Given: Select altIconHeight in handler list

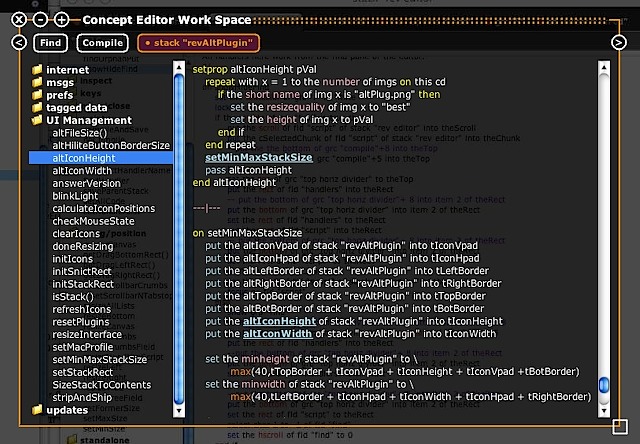Looking at the screenshot, I should tap(101, 158).
